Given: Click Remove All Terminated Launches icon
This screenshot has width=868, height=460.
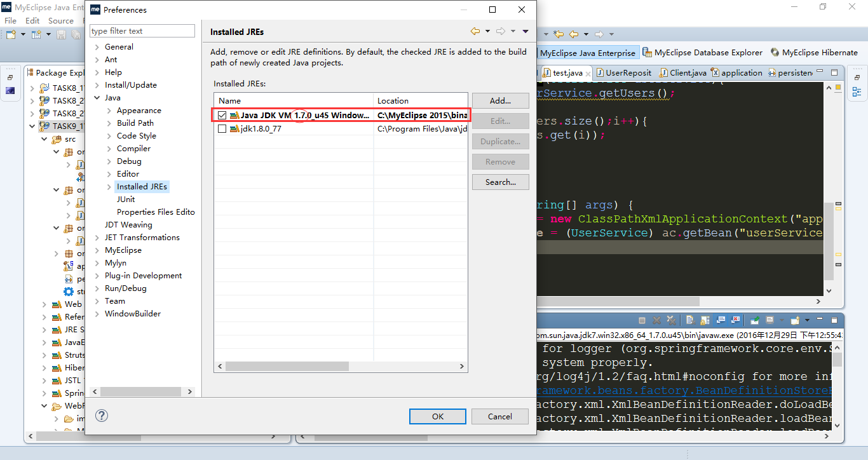Looking at the screenshot, I should click(x=671, y=320).
